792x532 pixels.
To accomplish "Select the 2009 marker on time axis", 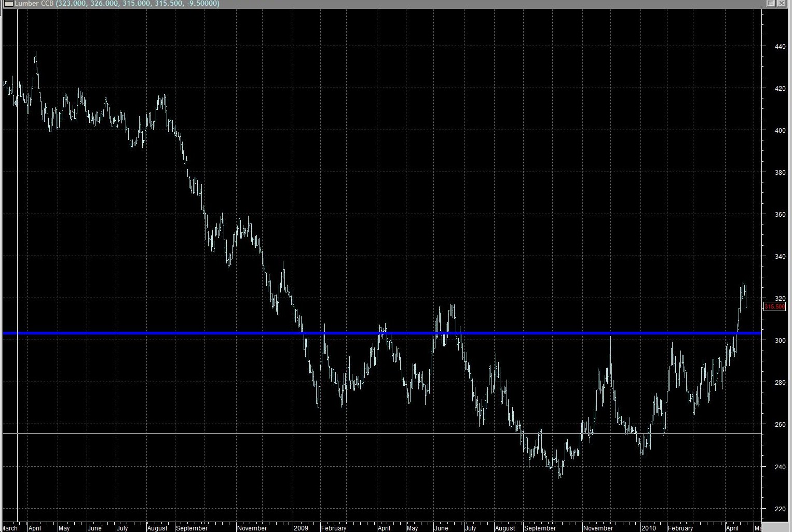I will [x=301, y=528].
